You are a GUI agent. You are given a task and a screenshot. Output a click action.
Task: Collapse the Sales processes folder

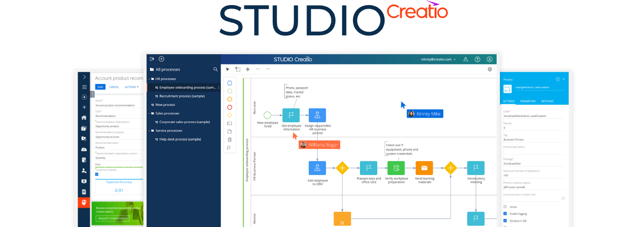coord(149,113)
